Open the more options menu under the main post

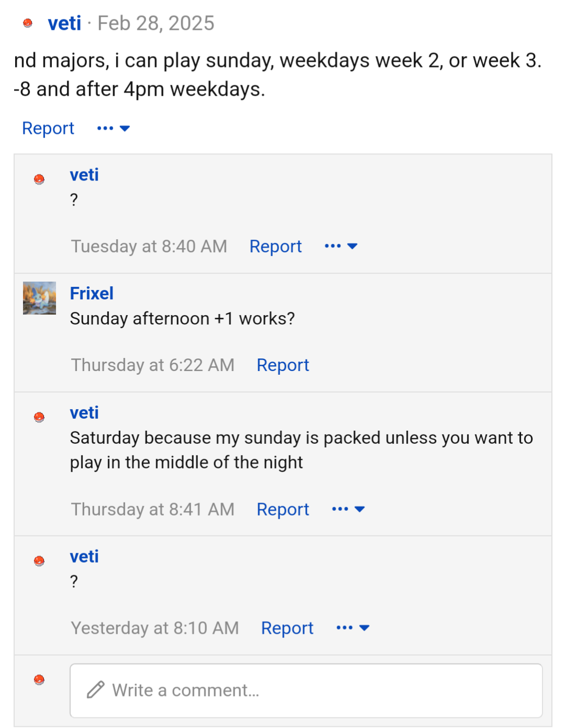tap(114, 128)
